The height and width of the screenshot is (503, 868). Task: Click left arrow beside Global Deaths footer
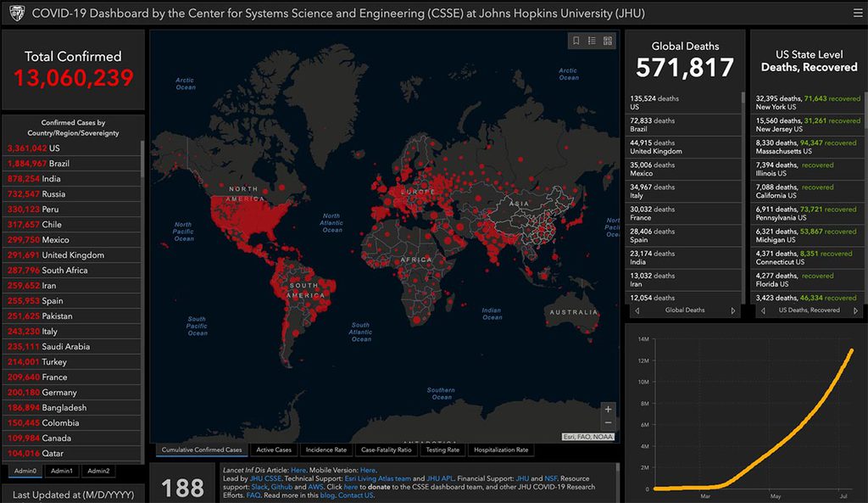(x=637, y=310)
